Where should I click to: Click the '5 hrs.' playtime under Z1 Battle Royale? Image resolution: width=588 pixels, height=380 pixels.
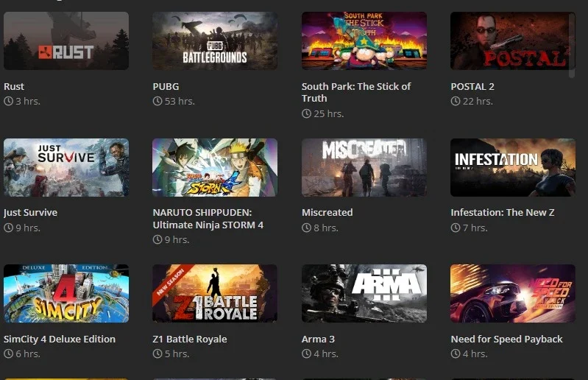177,353
